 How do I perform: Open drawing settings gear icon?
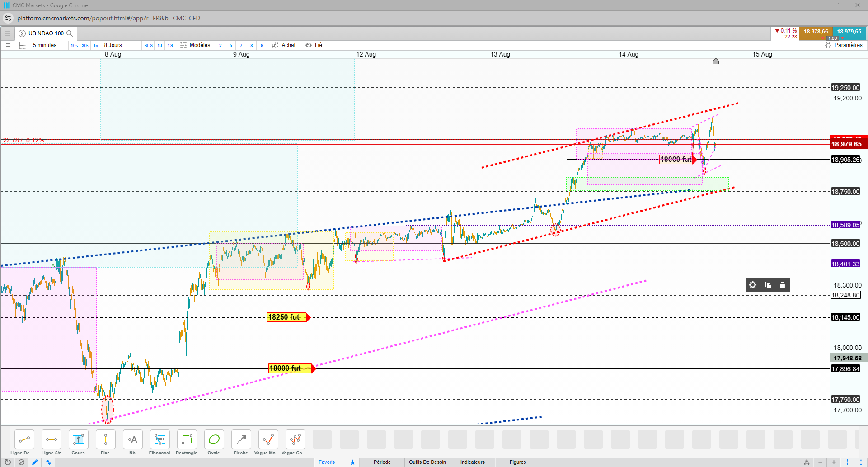click(x=753, y=285)
